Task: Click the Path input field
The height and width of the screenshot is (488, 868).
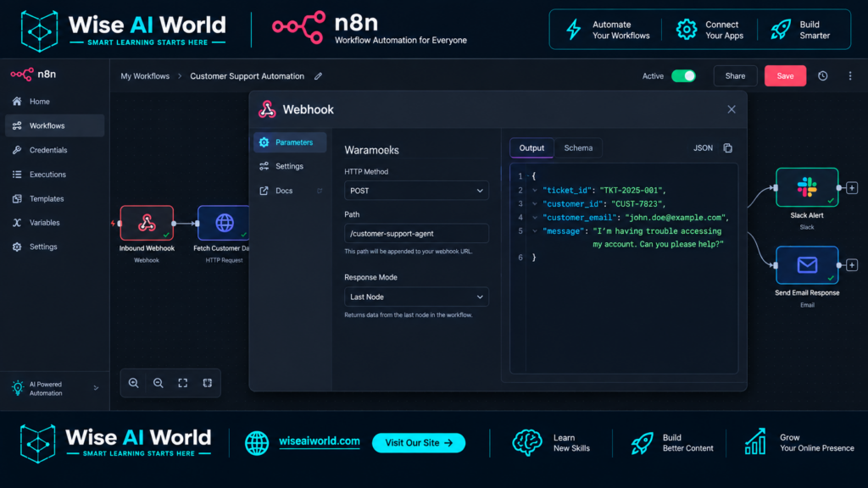Action: (x=416, y=234)
